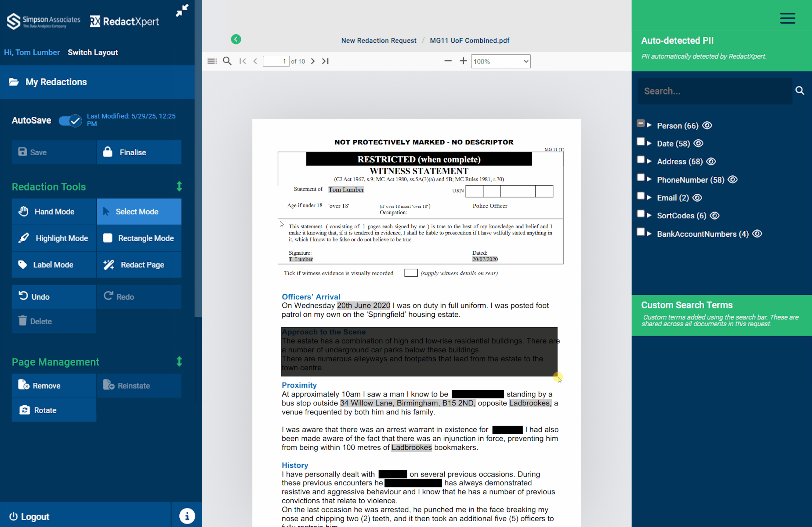Hide Address PII with eye icon
This screenshot has width=812, height=527.
[711, 161]
